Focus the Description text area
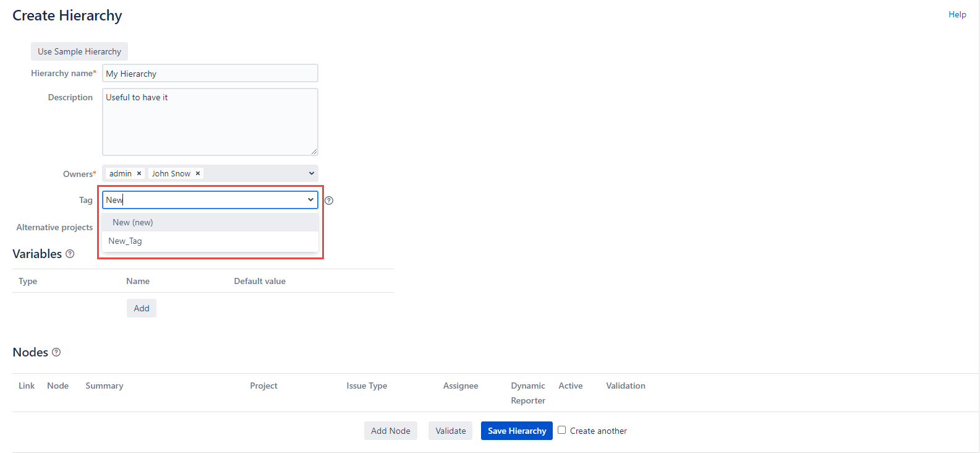980x453 pixels. pyautogui.click(x=210, y=122)
